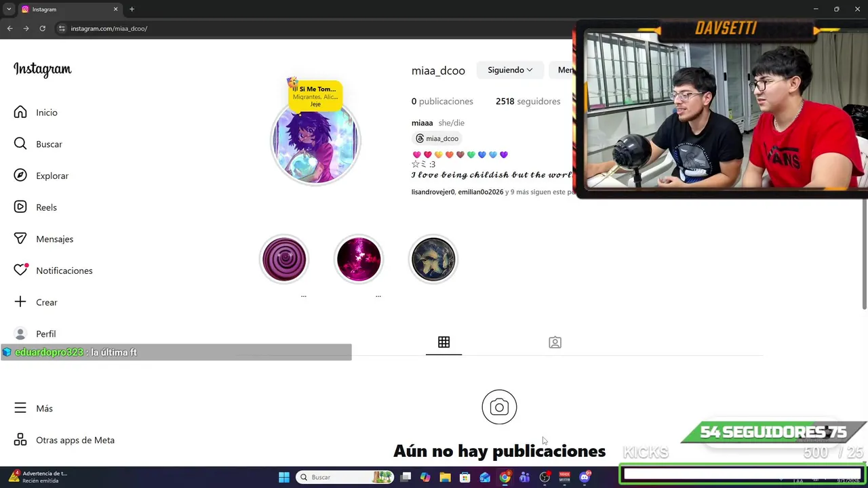Open the Windows Start button
This screenshot has height=488, width=868.
284,477
